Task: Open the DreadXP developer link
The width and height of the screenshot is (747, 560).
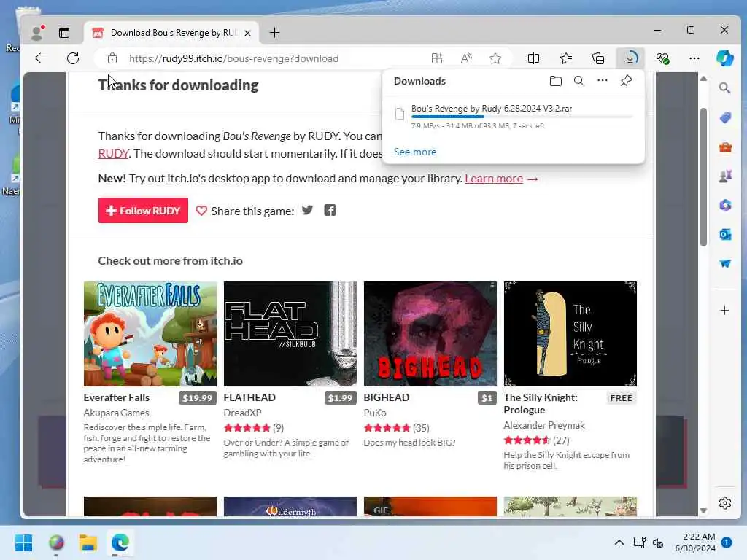Action: coord(242,413)
